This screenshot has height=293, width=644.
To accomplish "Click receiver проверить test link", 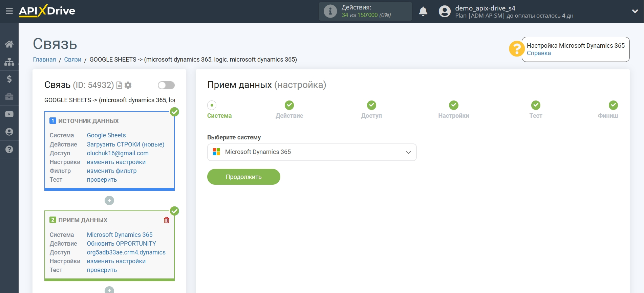I will coord(102,270).
